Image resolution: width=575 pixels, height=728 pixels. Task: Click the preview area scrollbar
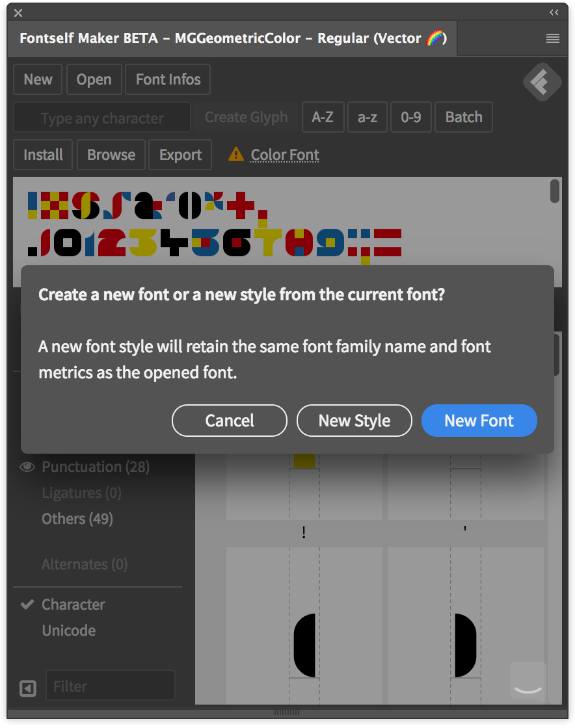(555, 191)
